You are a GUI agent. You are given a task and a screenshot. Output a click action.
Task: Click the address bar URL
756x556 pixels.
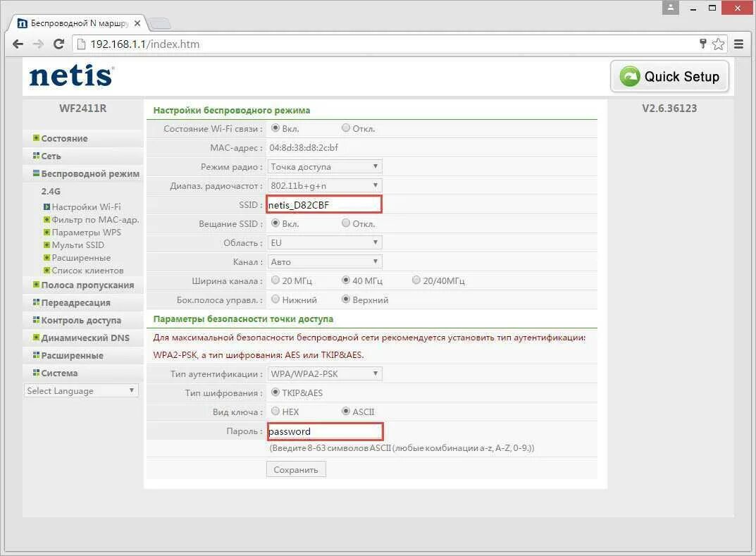[144, 44]
